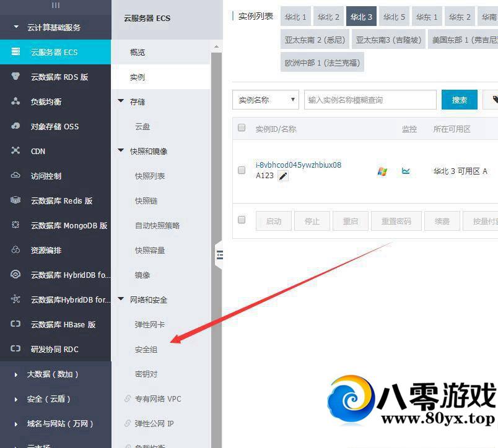Collapse the 存储 group
Viewport: 498px width, 448px height.
coord(121,101)
